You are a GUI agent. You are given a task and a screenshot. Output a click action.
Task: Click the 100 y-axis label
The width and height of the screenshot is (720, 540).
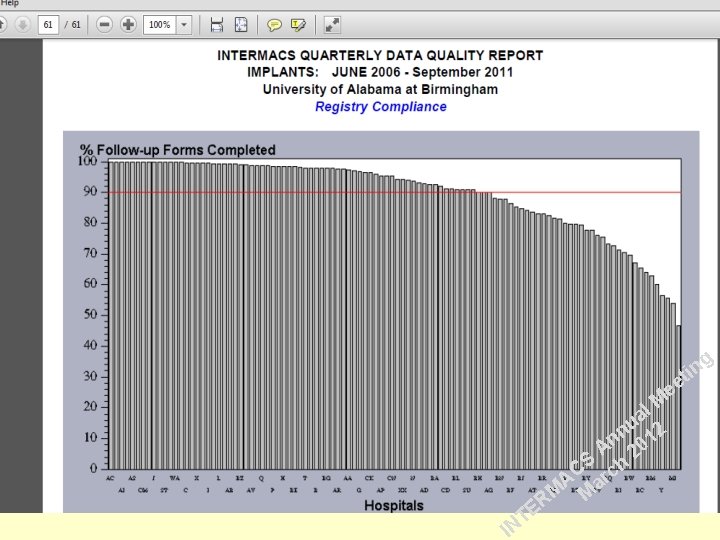click(87, 161)
